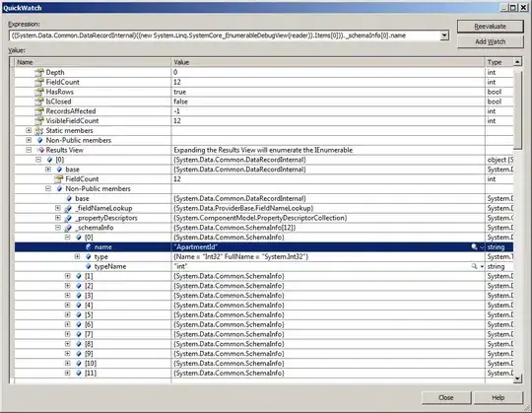This screenshot has width=532, height=413.
Task: Click the Reevaluate button
Action: (x=490, y=27)
